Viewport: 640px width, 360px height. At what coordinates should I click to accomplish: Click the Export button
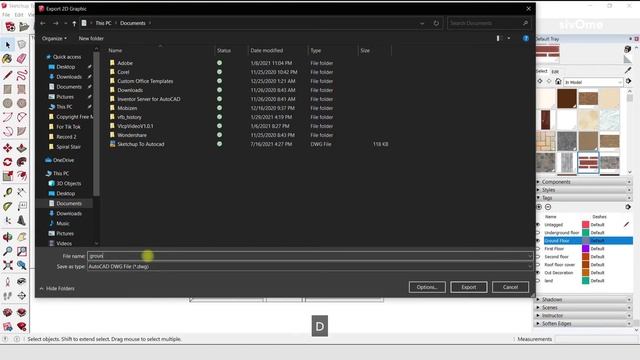pos(469,287)
